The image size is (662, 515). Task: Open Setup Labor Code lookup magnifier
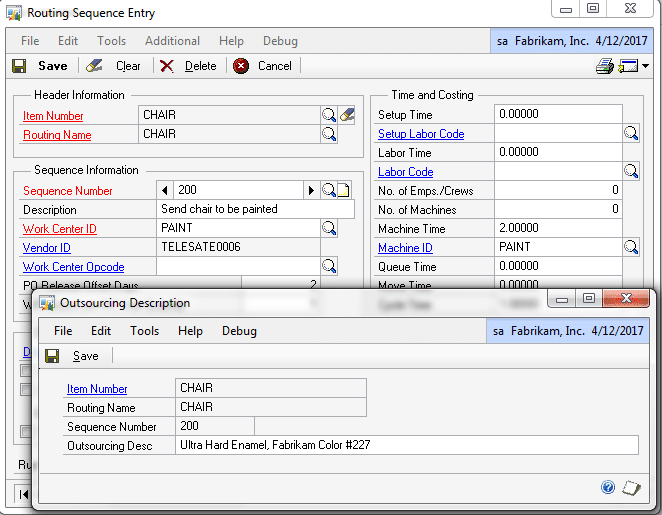[631, 133]
